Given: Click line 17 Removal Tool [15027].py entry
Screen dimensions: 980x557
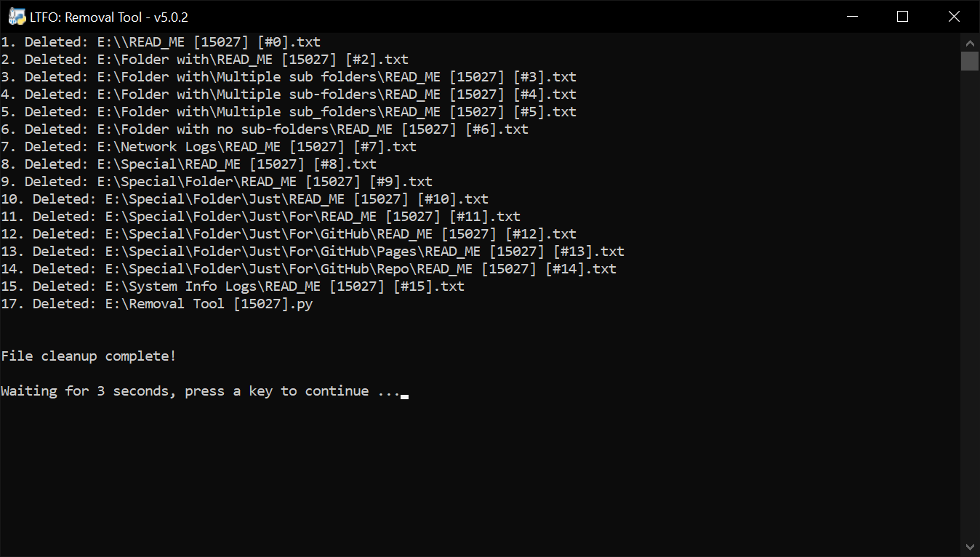Looking at the screenshot, I should pos(156,304).
